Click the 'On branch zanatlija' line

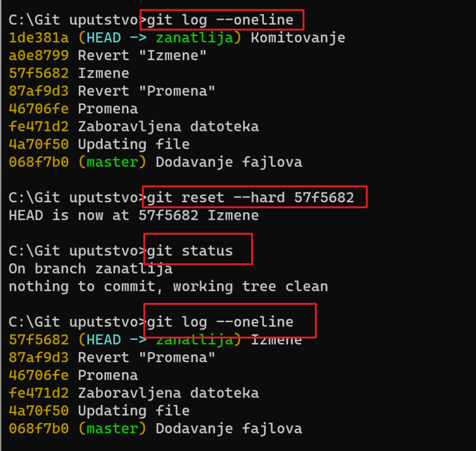(90, 269)
